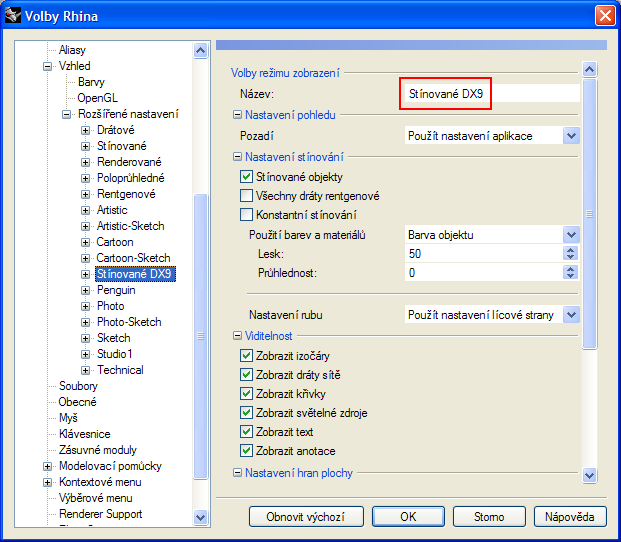Collapse the Vzhled tree node

[46, 66]
